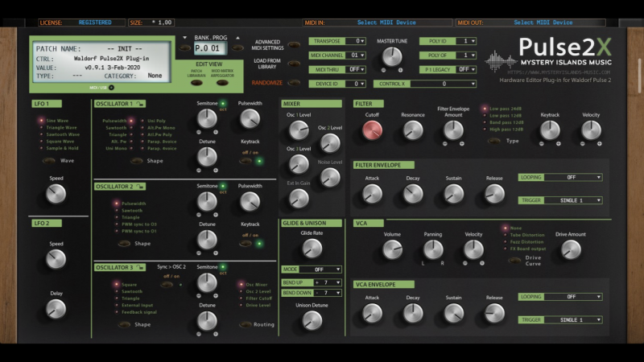This screenshot has height=362, width=644.
Task: Click Oscillator 1 Semitone plus button
Action: click(x=216, y=132)
